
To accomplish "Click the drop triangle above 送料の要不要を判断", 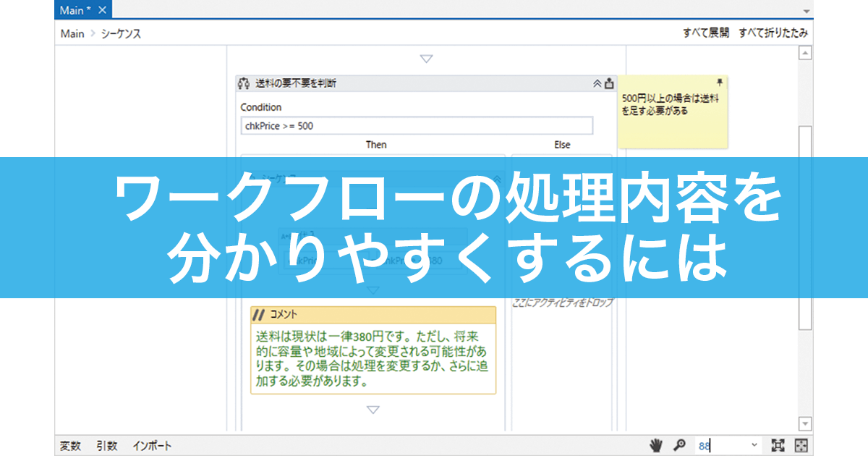I will click(426, 59).
